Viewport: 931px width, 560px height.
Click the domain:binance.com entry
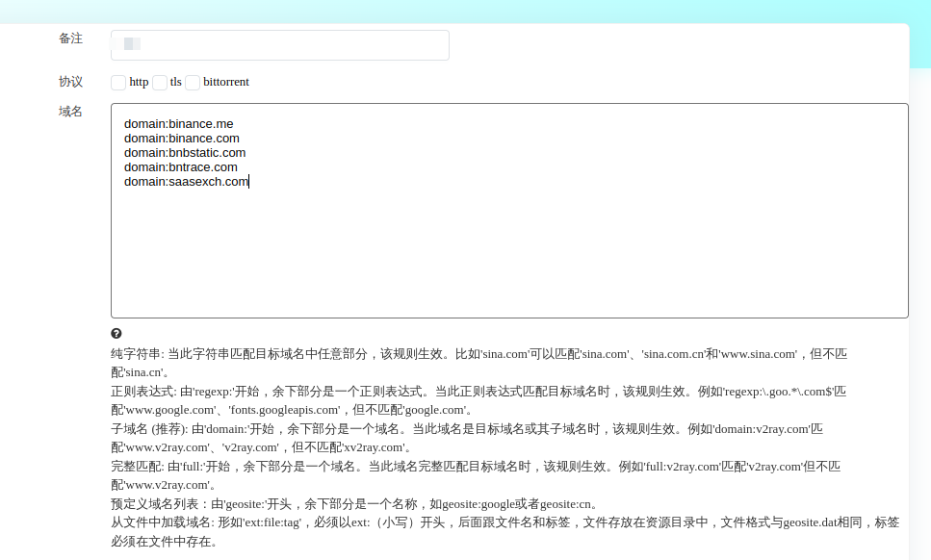(181, 139)
